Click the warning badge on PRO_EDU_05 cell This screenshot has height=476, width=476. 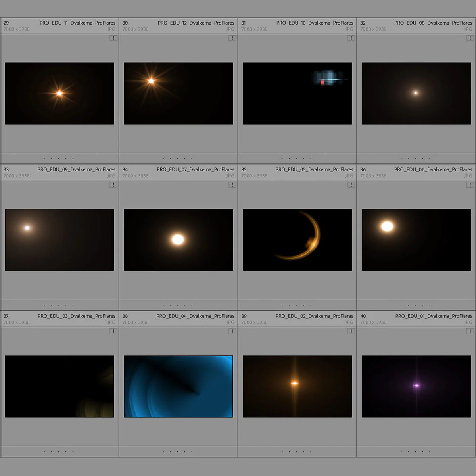pos(351,185)
